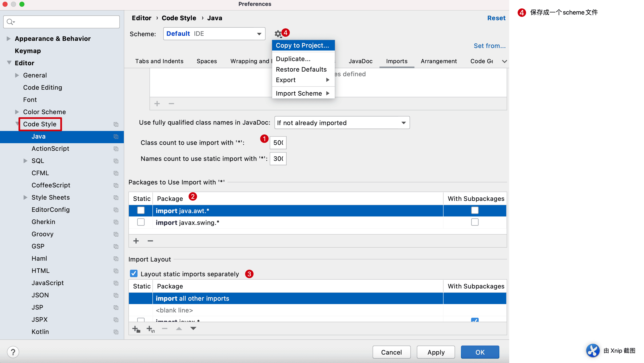The image size is (644, 363).
Task: Open fully qualified class names JavaDoc dropdown
Action: tap(342, 123)
